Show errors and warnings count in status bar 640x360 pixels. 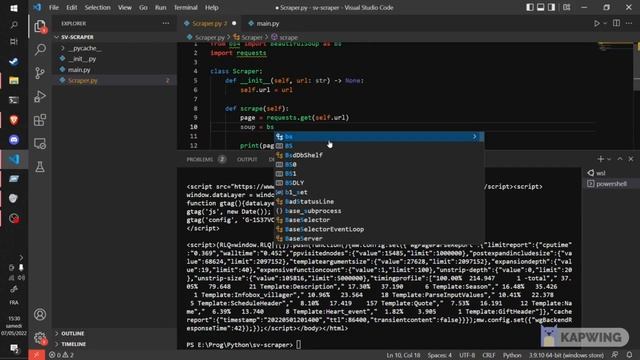pyautogui.click(x=61, y=355)
